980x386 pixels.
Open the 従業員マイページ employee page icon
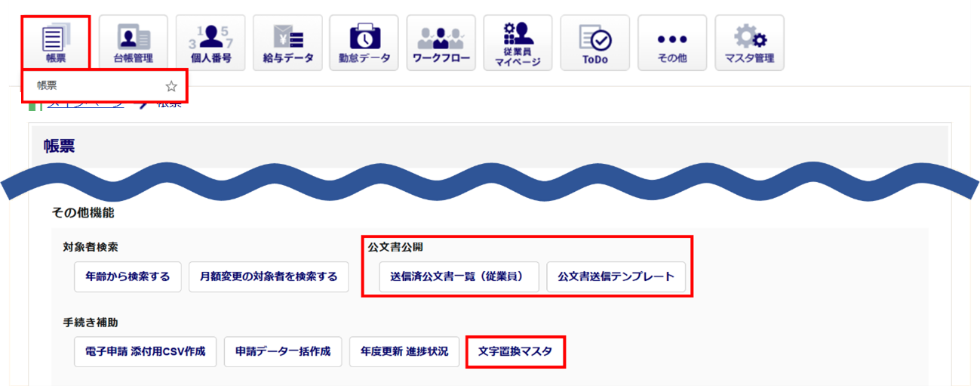point(518,42)
